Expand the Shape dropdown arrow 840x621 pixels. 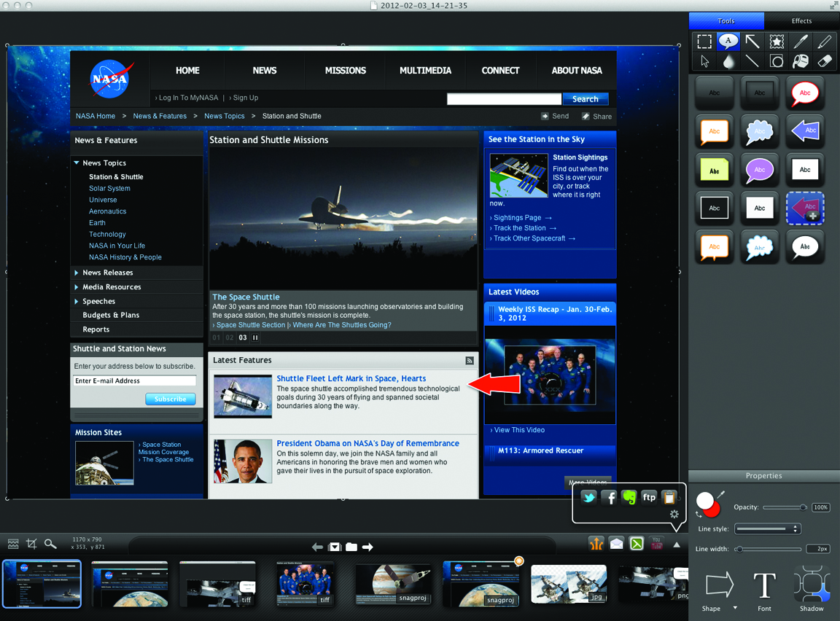click(735, 609)
